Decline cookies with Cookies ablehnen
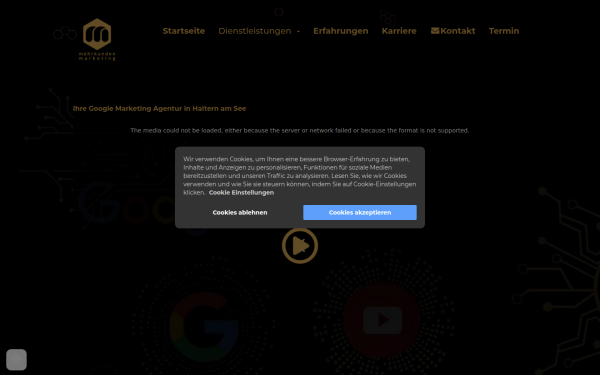The width and height of the screenshot is (600, 375). 240,212
